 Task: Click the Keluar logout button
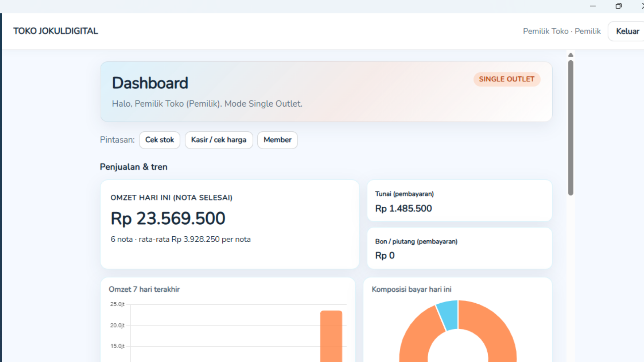(x=627, y=31)
